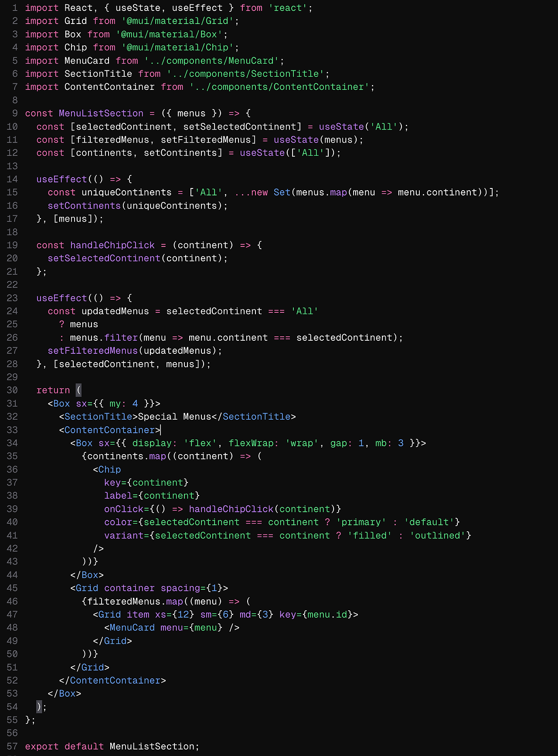Click the Grid container tag, line 45

149,588
